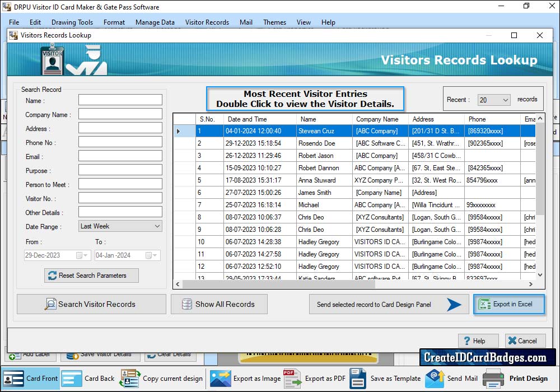Open the Themes menu

274,22
